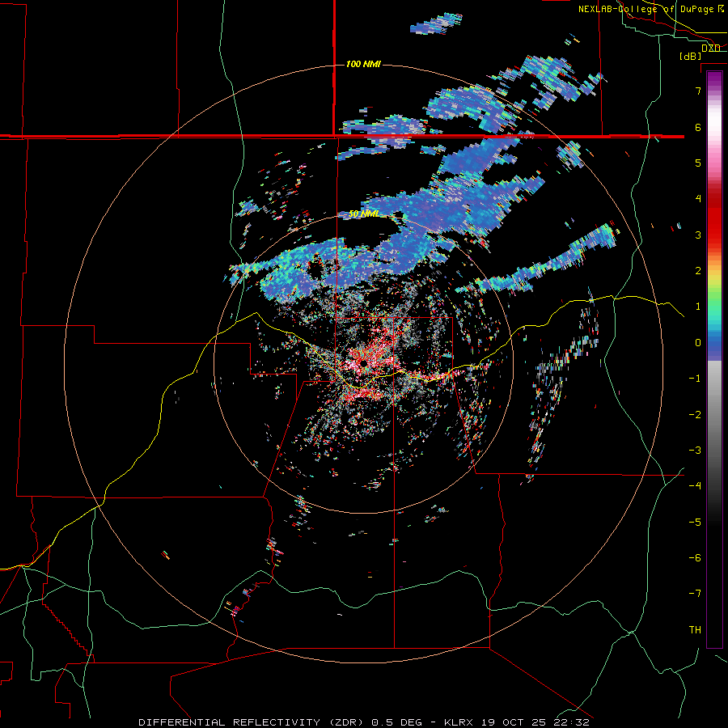Viewport: 728px width, 728px height.
Task: Select the "5" value on color scale
Action: pos(698,163)
